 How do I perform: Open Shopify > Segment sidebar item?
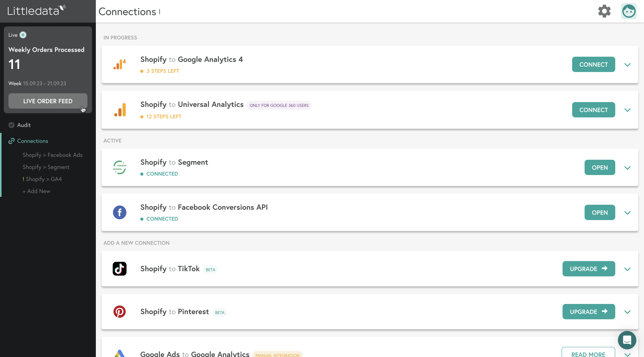46,167
